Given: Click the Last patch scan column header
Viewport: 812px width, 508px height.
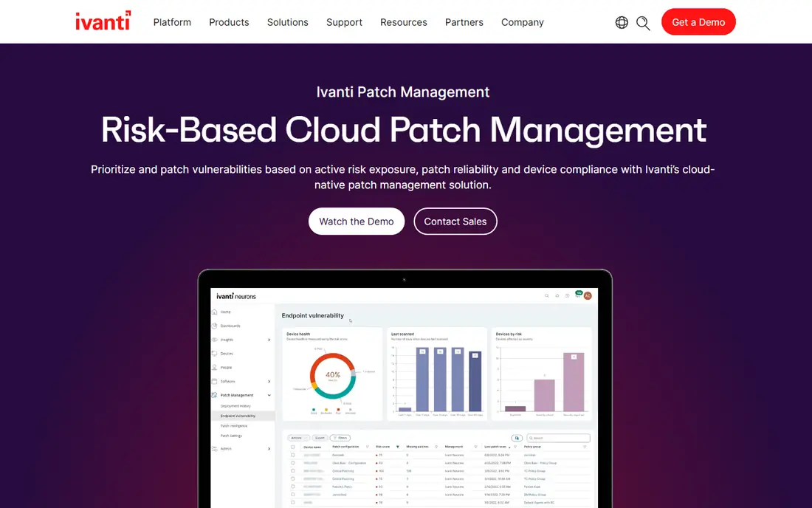Looking at the screenshot, I should (495, 447).
